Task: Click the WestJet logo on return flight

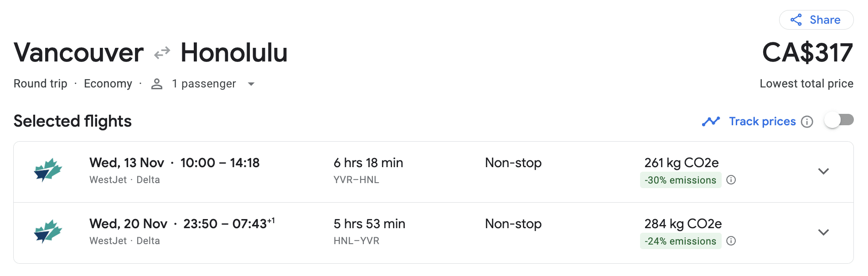Action: (48, 231)
